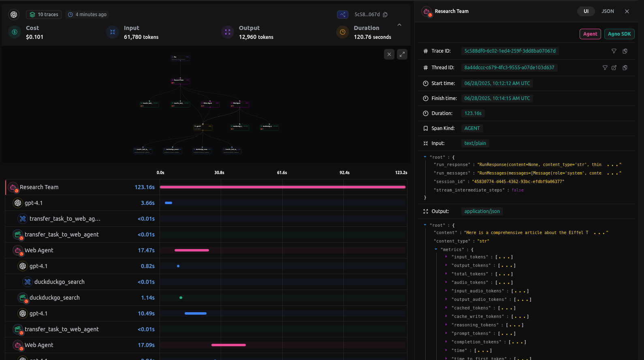Open Thread ID in external view

click(x=614, y=68)
